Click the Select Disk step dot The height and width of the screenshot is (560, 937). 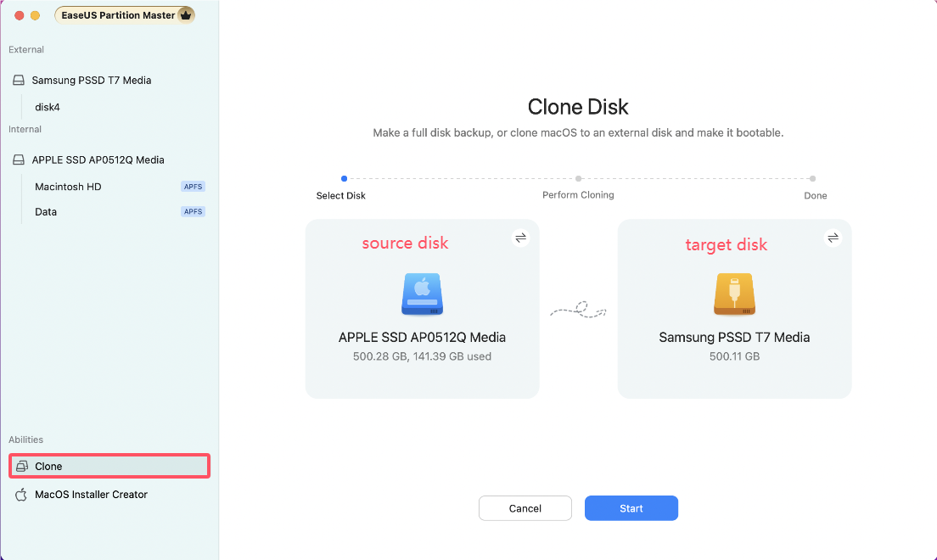(344, 179)
